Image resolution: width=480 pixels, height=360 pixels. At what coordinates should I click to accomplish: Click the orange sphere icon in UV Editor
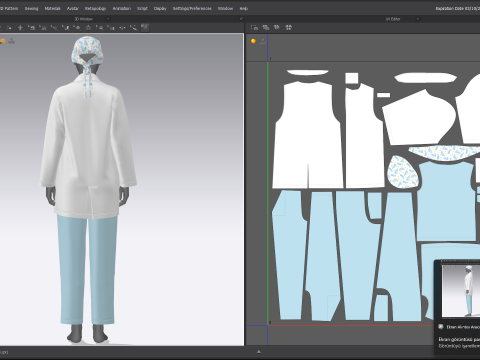click(x=253, y=41)
